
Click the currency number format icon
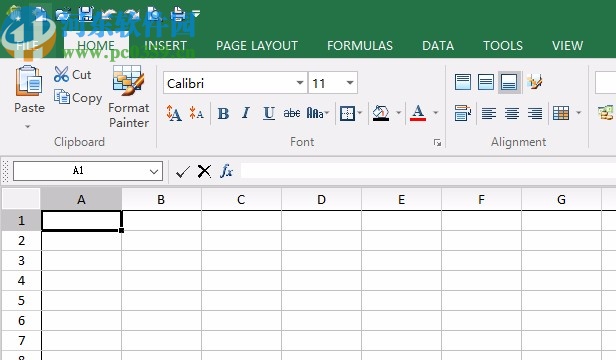607,113
